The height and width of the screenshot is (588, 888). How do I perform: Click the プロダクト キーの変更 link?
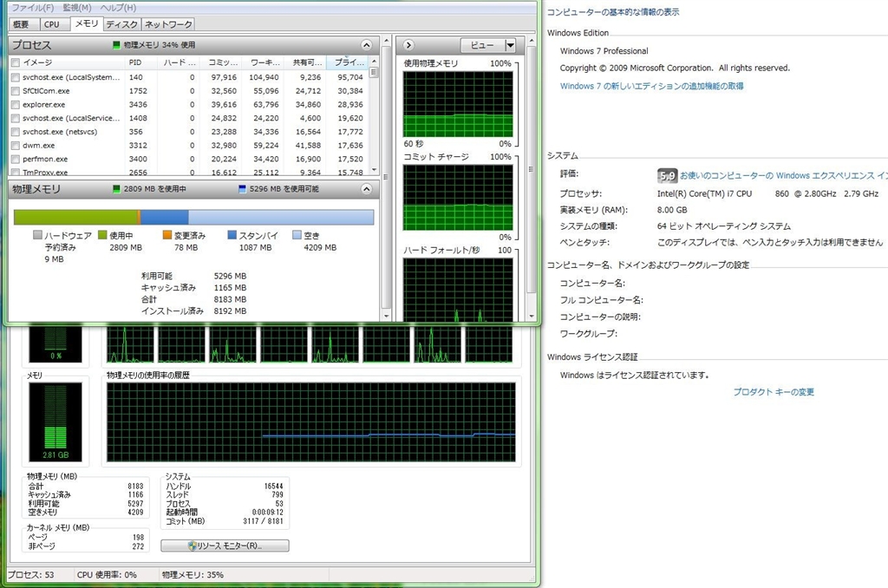coord(774,392)
